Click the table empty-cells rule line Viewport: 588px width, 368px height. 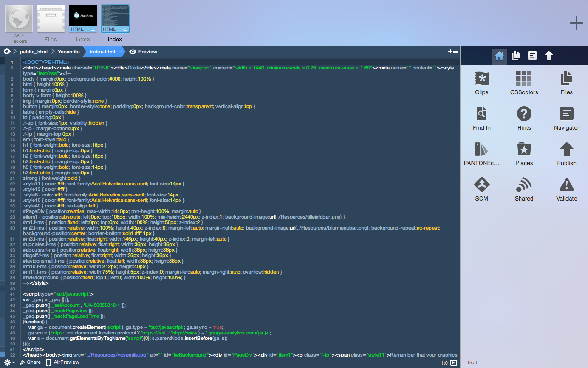click(x=51, y=112)
